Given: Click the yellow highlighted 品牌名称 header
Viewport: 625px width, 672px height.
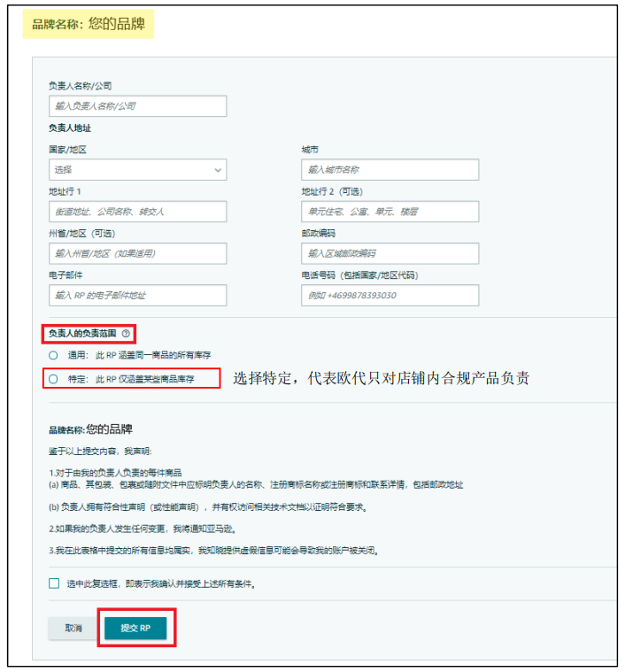Looking at the screenshot, I should 89,24.
